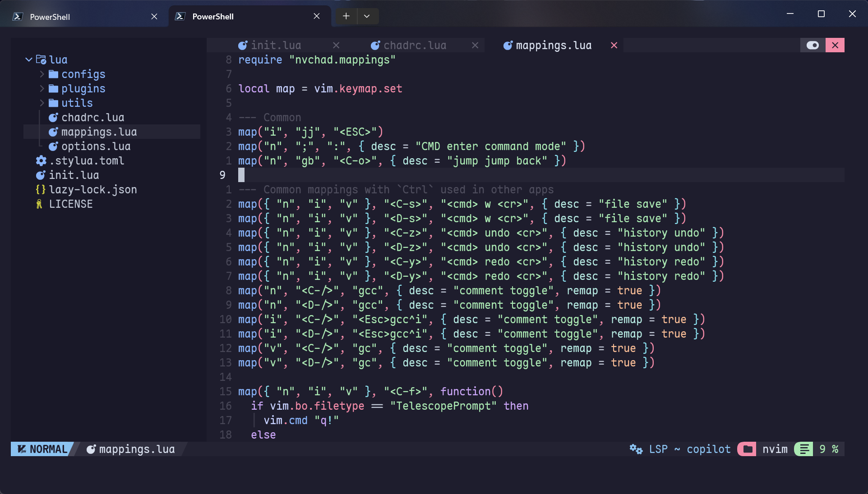Switch to the second PowerShell terminal tab
The image size is (868, 494).
[212, 17]
